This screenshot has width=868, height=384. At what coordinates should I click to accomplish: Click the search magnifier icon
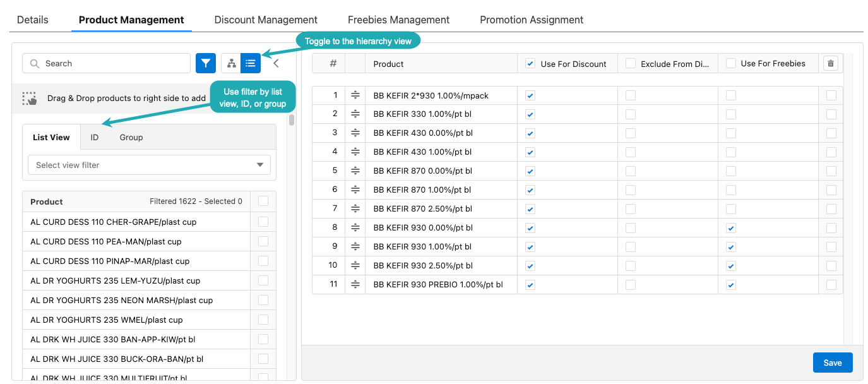pyautogui.click(x=34, y=63)
